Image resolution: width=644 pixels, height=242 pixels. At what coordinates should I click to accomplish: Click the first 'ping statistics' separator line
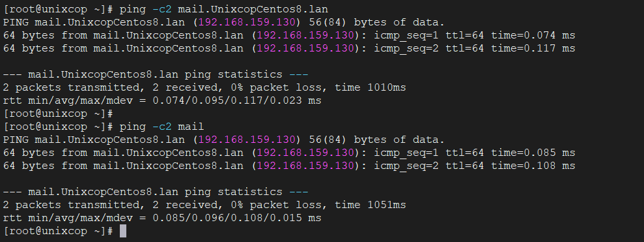coord(156,74)
